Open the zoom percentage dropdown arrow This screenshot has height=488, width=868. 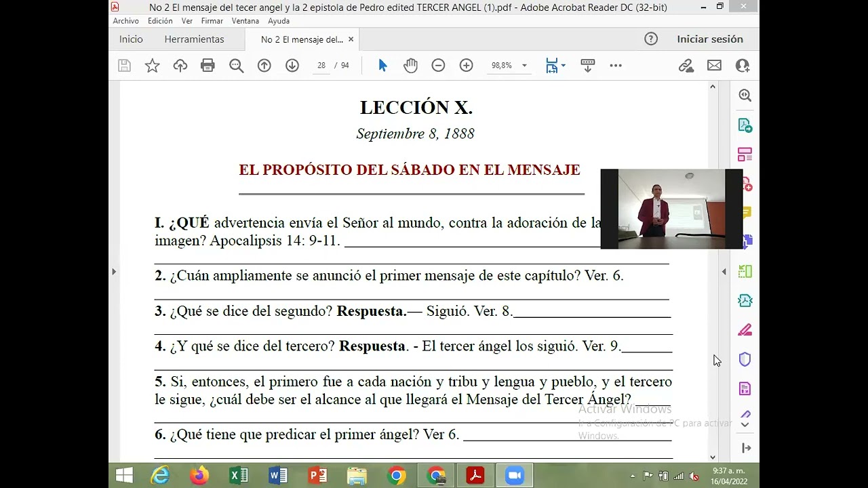[524, 66]
